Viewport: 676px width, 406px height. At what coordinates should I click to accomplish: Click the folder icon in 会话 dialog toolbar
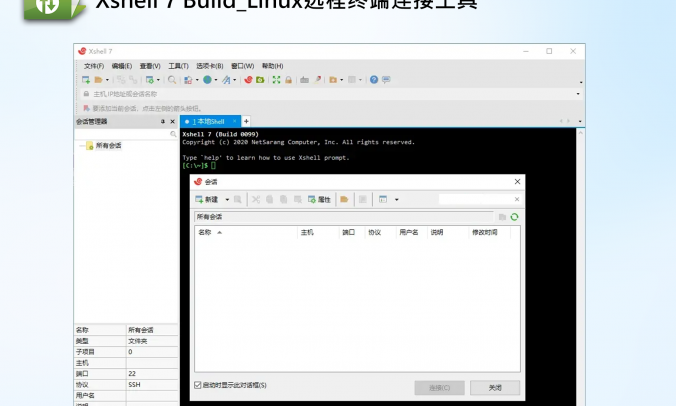point(344,200)
